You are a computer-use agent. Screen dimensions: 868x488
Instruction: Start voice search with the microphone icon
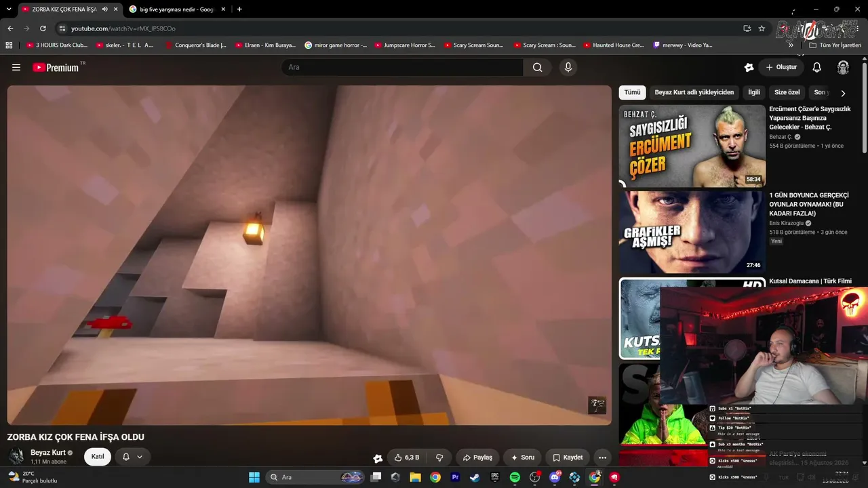[568, 67]
